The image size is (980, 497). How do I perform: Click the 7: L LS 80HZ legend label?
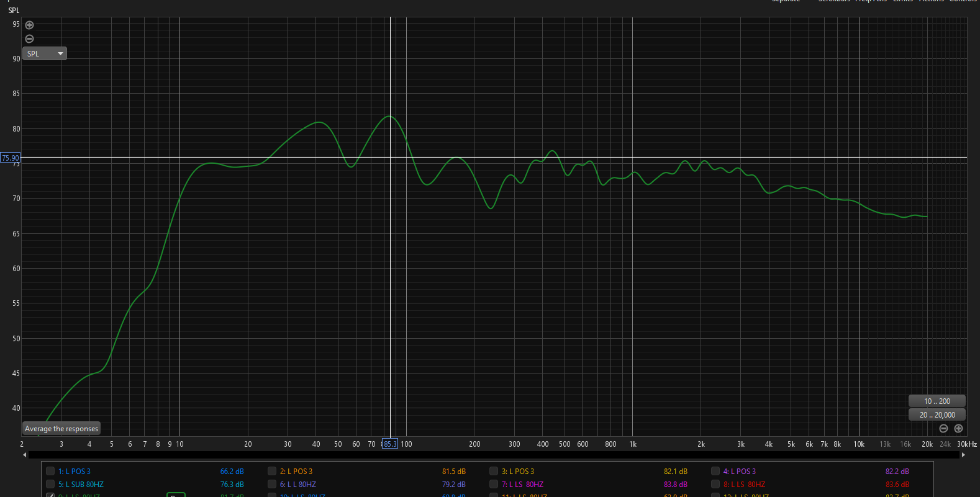point(522,485)
